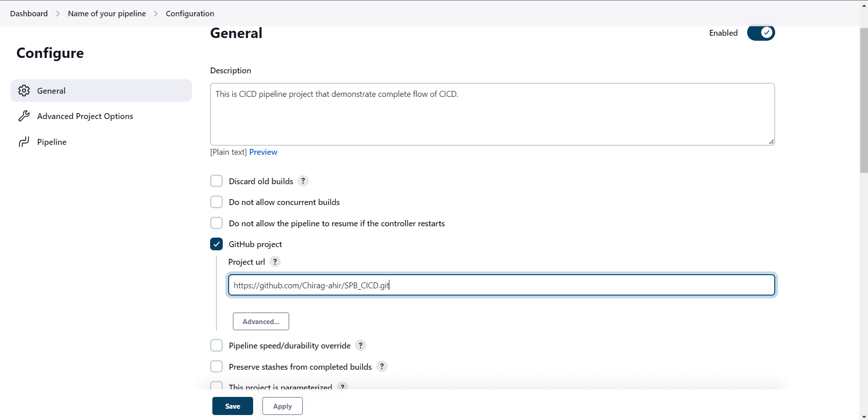
Task: Open help for This project is parameterized
Action: click(343, 387)
